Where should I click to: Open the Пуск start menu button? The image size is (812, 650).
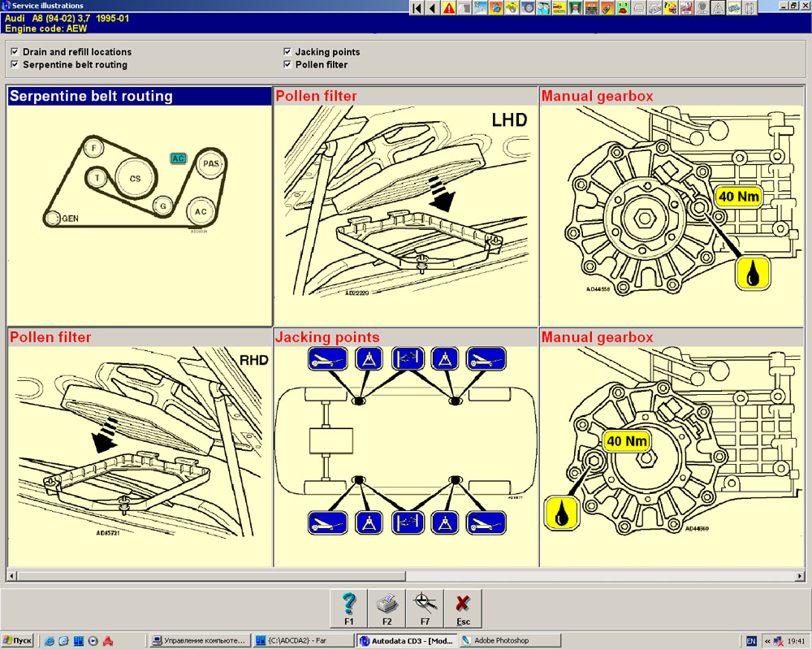[17, 641]
